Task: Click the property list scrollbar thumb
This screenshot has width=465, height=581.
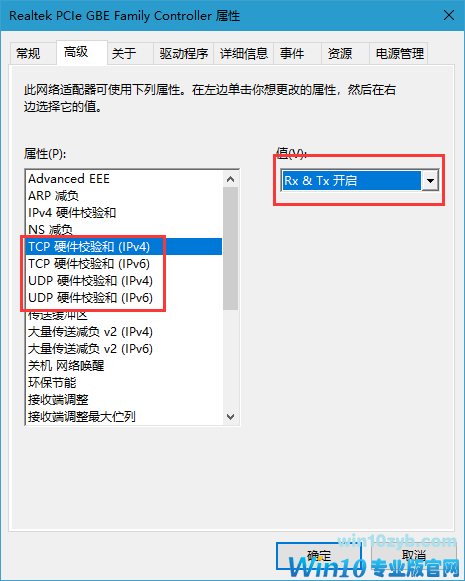Action: [230, 248]
